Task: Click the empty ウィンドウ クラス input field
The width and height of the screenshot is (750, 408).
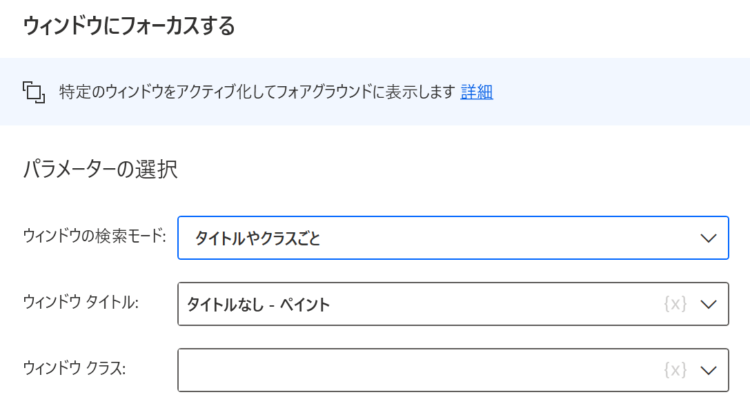Action: 453,370
